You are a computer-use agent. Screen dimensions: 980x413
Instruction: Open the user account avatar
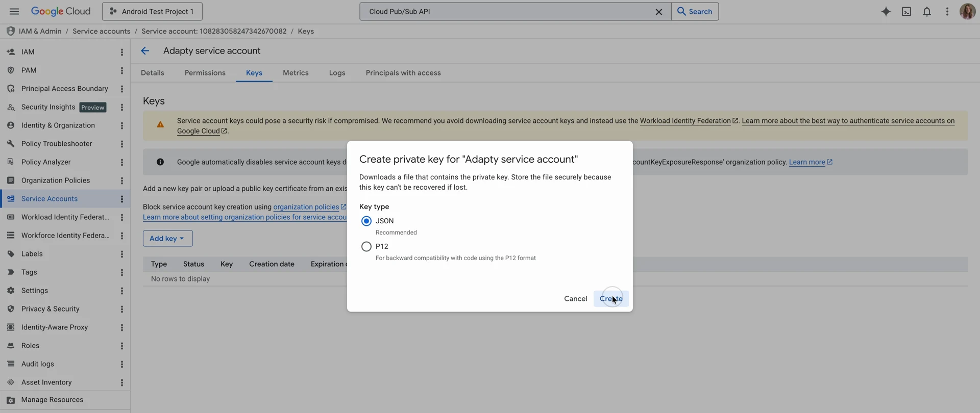pos(967,11)
